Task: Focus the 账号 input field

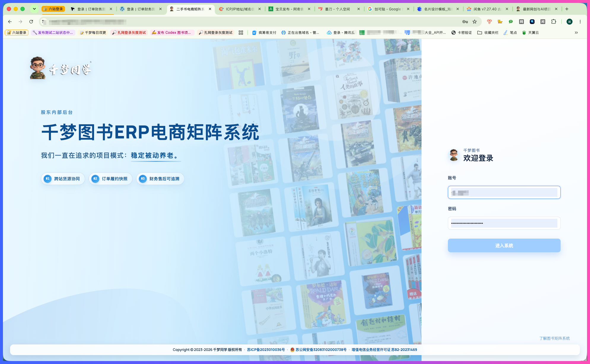Action: (504, 192)
